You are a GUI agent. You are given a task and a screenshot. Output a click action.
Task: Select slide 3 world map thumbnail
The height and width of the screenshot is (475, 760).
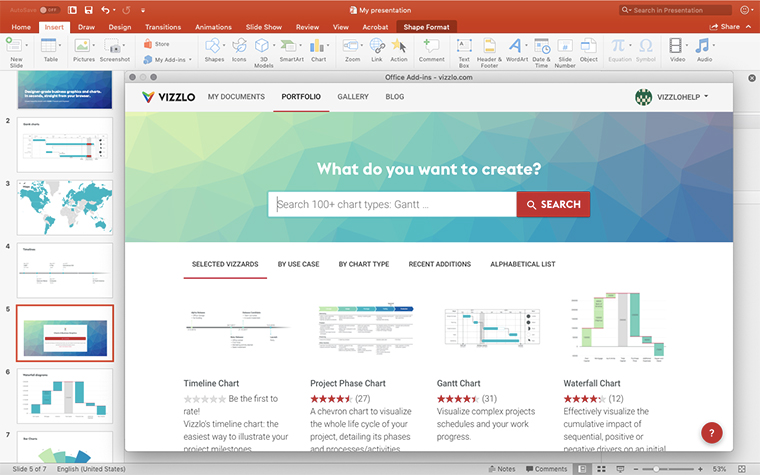click(65, 207)
